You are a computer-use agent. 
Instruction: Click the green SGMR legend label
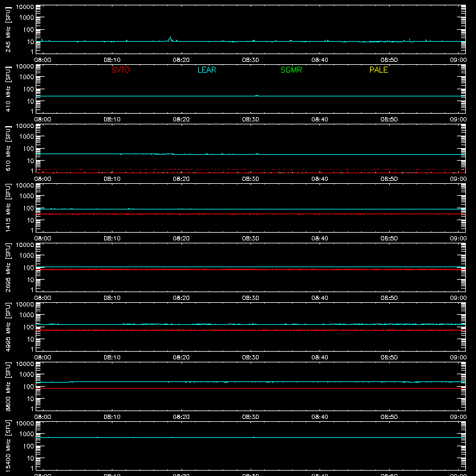[x=291, y=70]
